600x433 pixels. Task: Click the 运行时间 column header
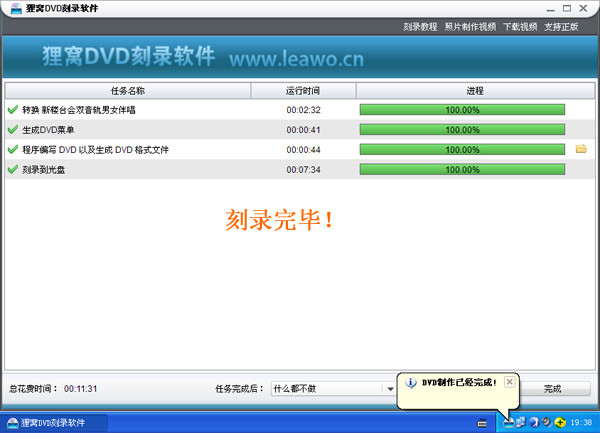303,91
